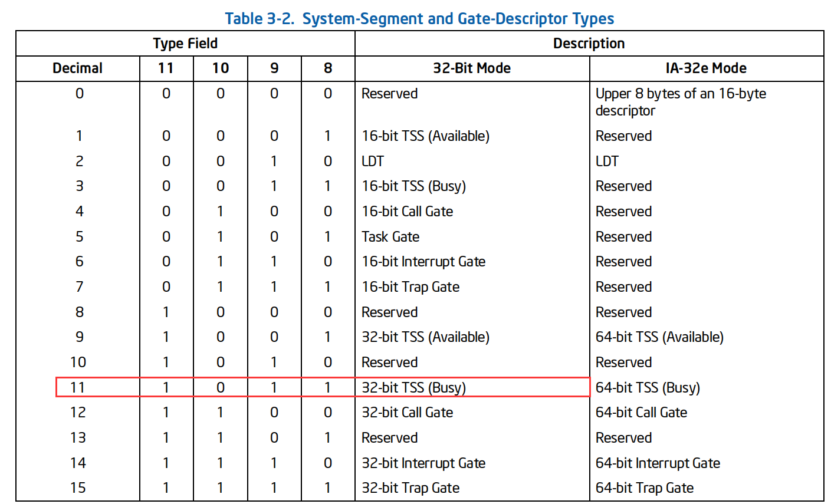Click decimal value '2' in LDT row
Viewport: 831px width, 504px height.
pos(80,161)
